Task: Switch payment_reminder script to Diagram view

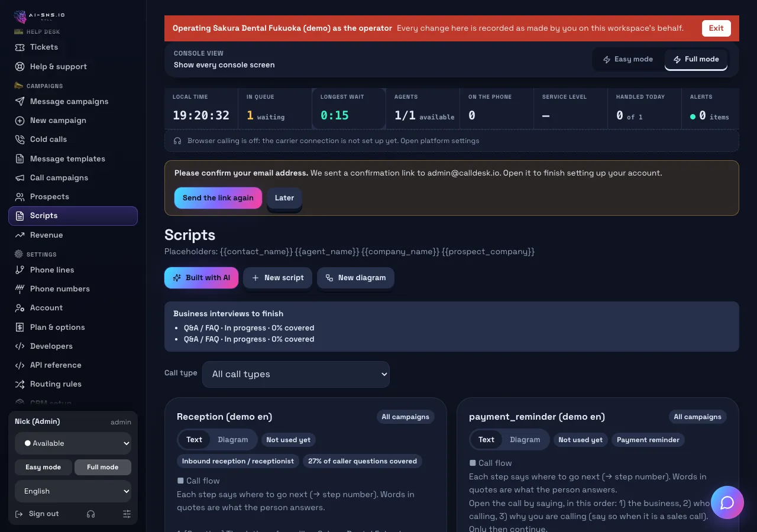Action: (525, 440)
